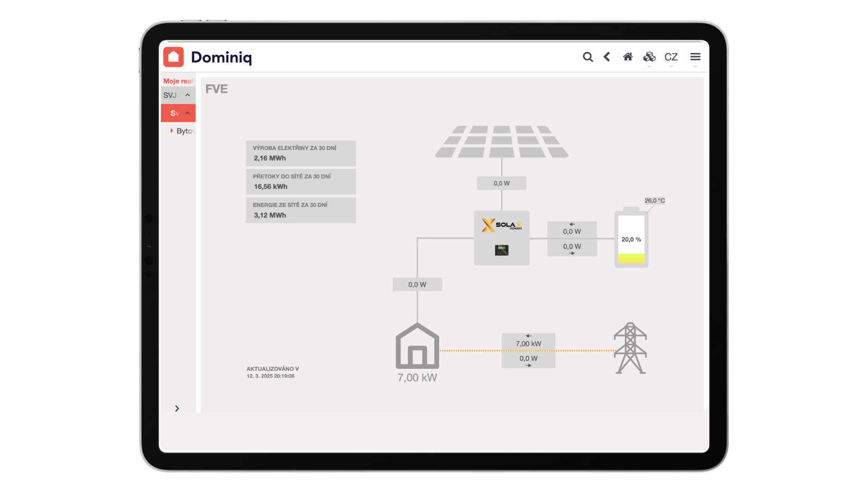Click the Dominiq logo icon
The height and width of the screenshot is (488, 868).
click(x=174, y=57)
